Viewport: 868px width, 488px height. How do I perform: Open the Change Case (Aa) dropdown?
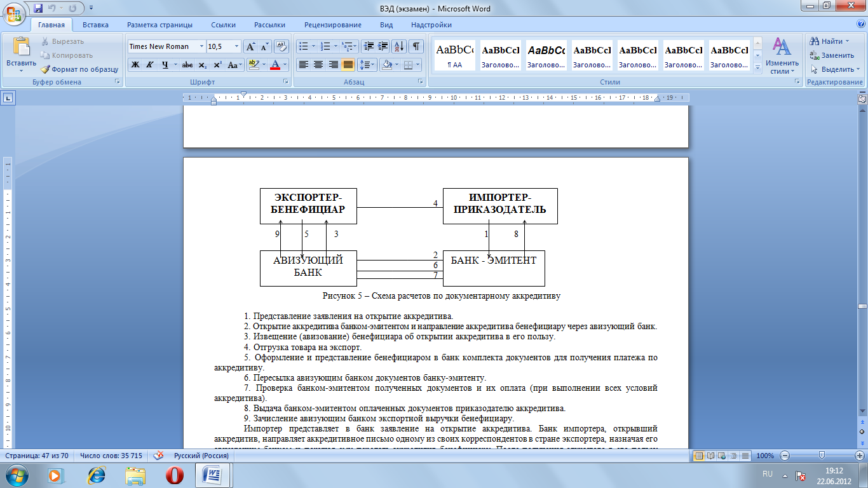click(x=236, y=65)
